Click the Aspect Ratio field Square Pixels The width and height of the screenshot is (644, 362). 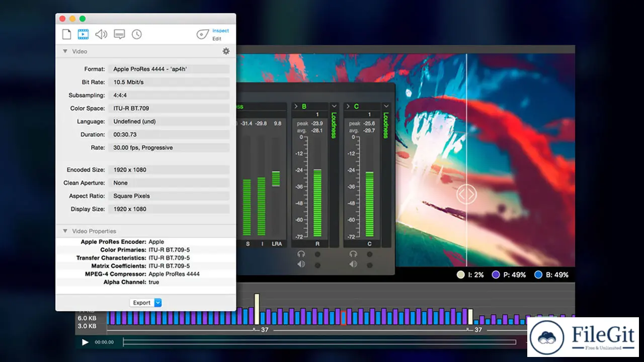[x=170, y=196]
